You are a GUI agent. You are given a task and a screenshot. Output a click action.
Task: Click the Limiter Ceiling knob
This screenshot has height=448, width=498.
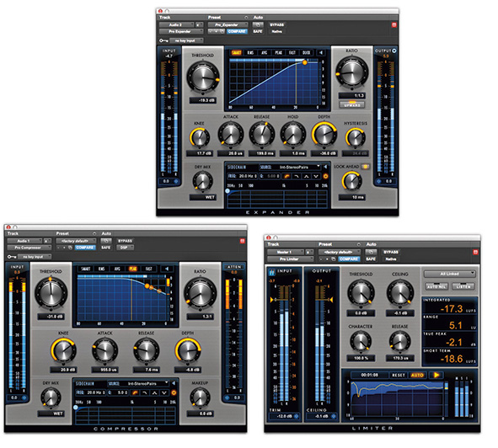coord(400,293)
